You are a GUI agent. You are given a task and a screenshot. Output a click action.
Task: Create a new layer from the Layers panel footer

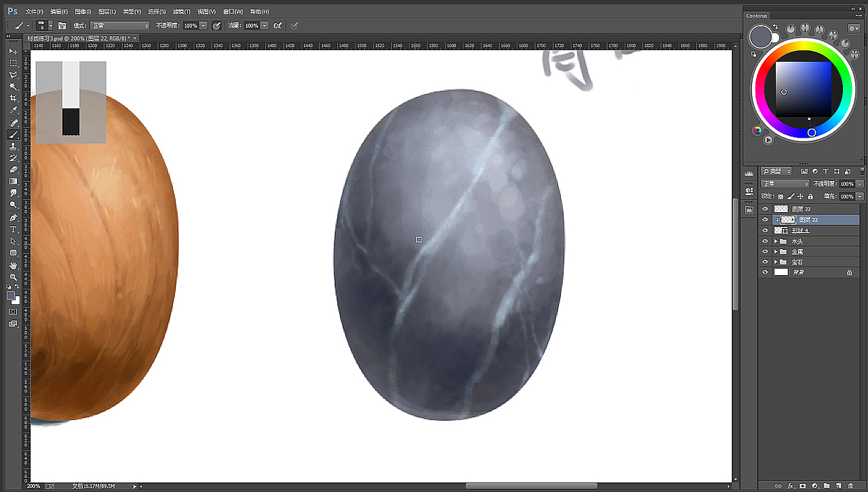click(x=839, y=486)
